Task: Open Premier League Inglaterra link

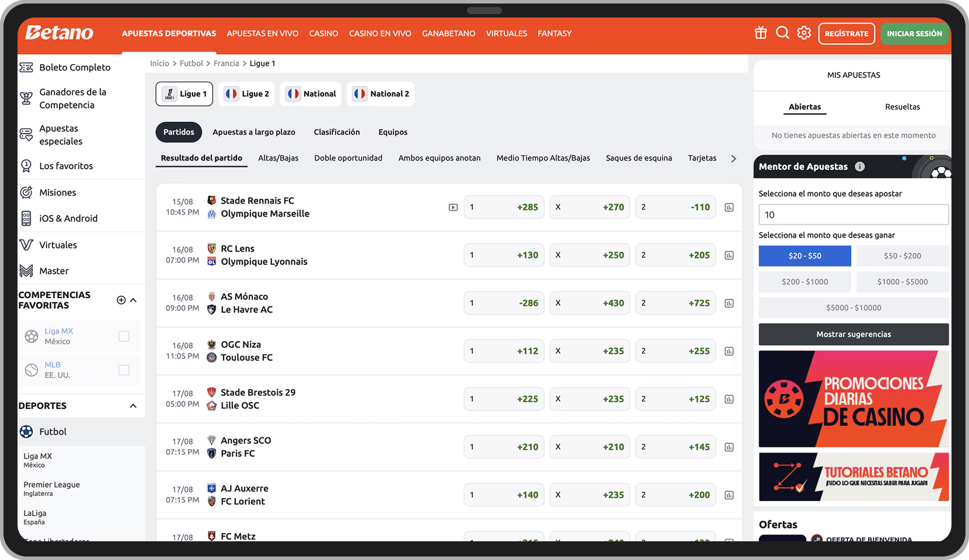Action: (51, 489)
